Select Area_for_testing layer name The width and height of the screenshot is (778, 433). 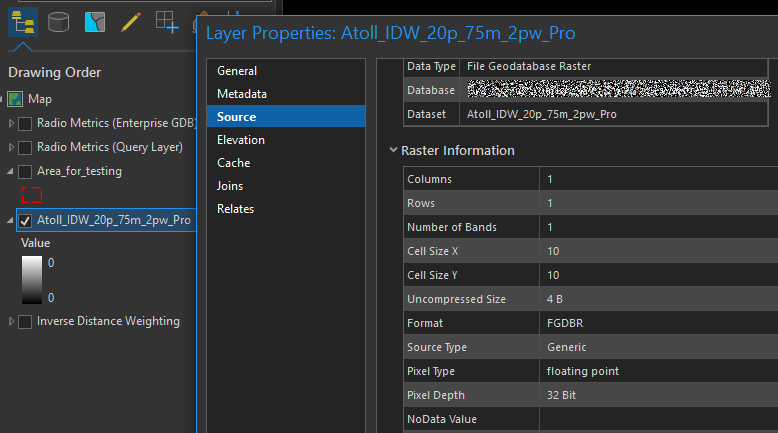79,172
